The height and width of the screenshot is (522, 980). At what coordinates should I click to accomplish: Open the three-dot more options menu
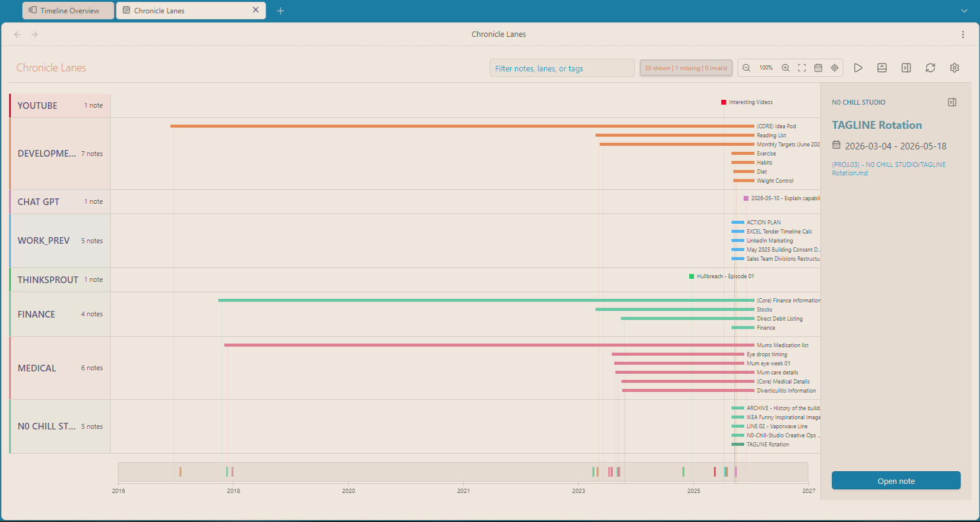[x=963, y=34]
